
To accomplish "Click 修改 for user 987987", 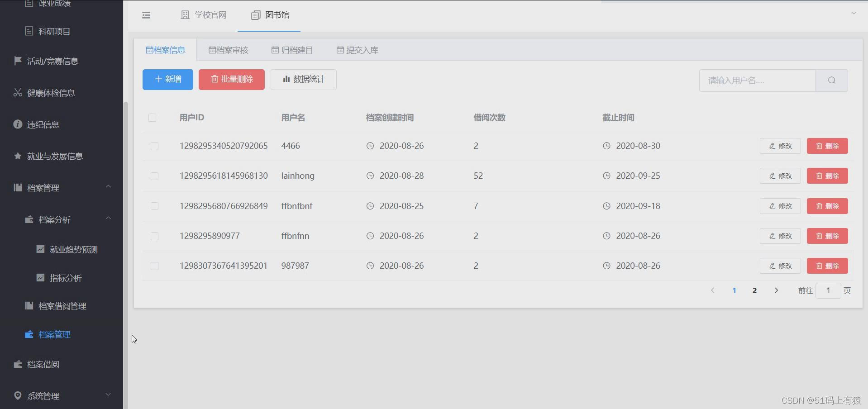I will click(x=780, y=266).
